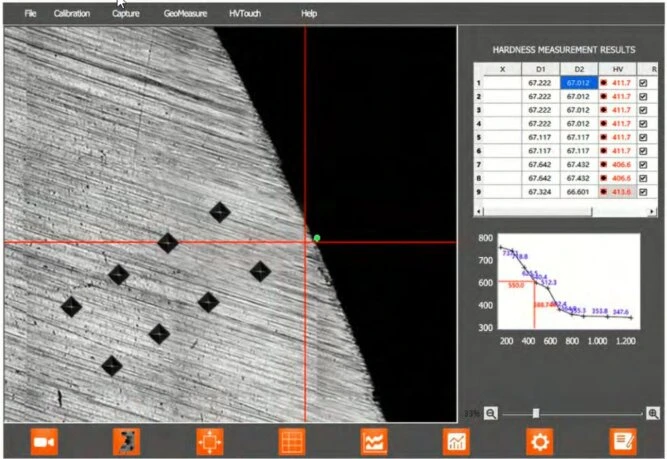Open the HVTouch menu
This screenshot has height=459, width=667.
[245, 14]
